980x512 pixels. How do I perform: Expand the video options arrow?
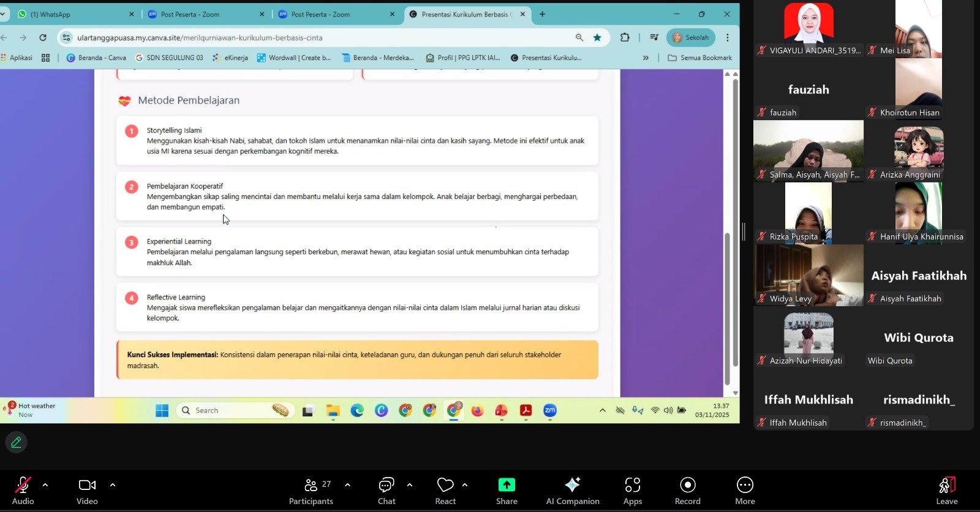[113, 485]
